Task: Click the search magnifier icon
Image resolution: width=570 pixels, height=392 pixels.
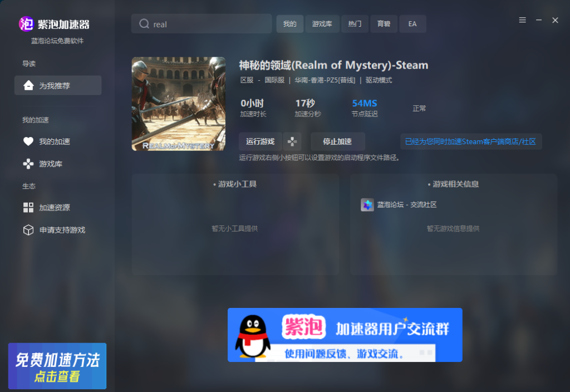Action: (x=144, y=23)
